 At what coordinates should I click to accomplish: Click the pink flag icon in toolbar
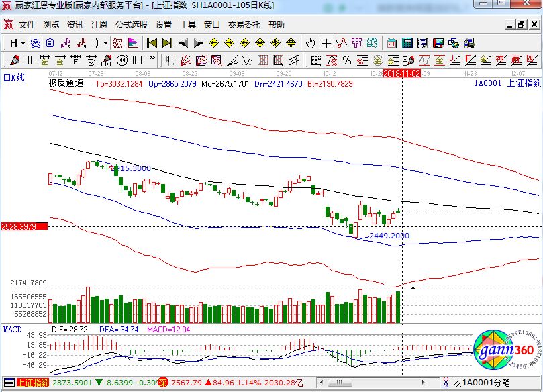point(133,43)
